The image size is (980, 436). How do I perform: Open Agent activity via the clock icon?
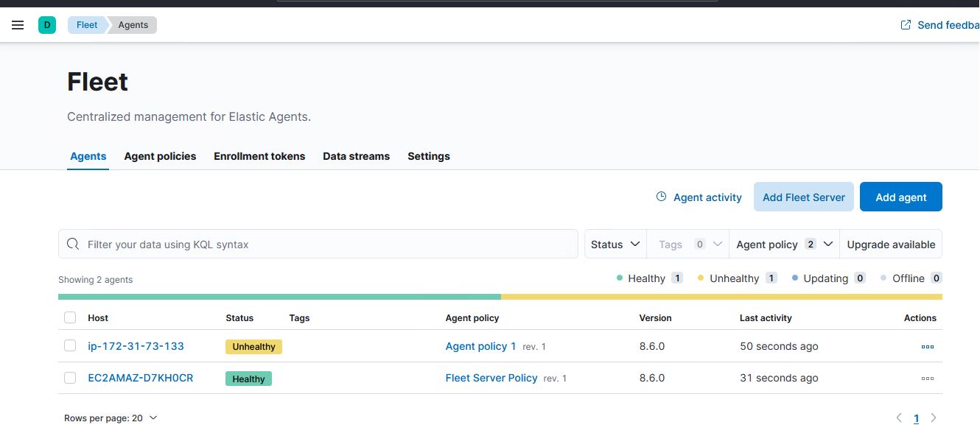point(659,197)
